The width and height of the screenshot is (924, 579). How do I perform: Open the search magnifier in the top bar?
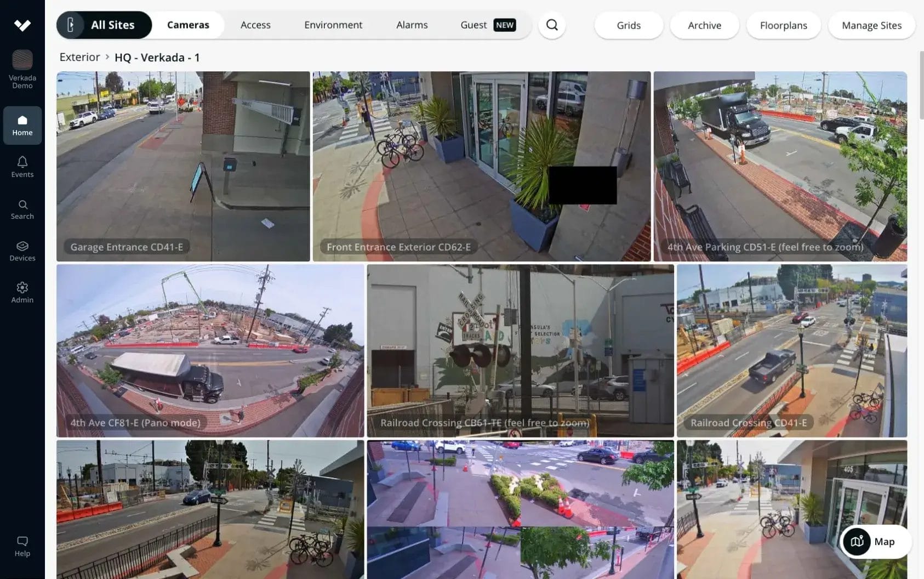pos(552,25)
